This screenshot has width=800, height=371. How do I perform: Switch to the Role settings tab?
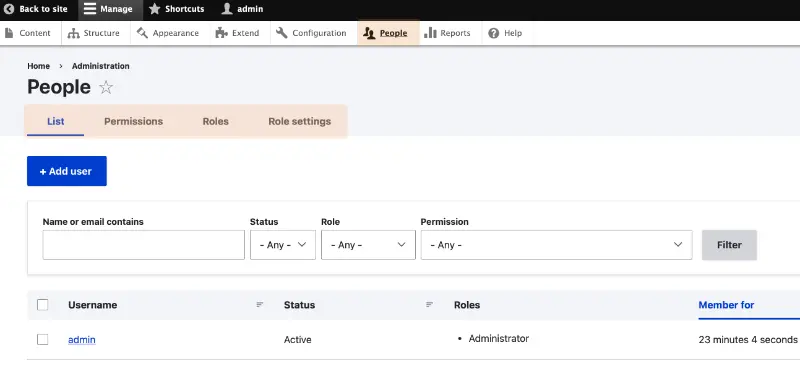[299, 121]
